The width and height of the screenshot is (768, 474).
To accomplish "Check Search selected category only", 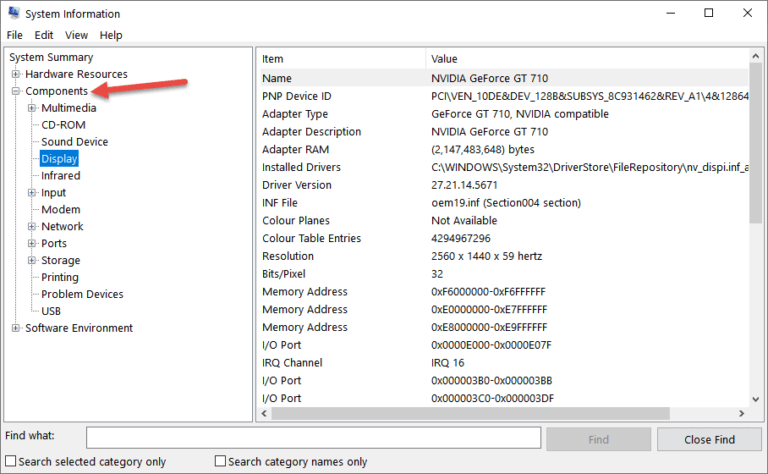I will coord(10,461).
